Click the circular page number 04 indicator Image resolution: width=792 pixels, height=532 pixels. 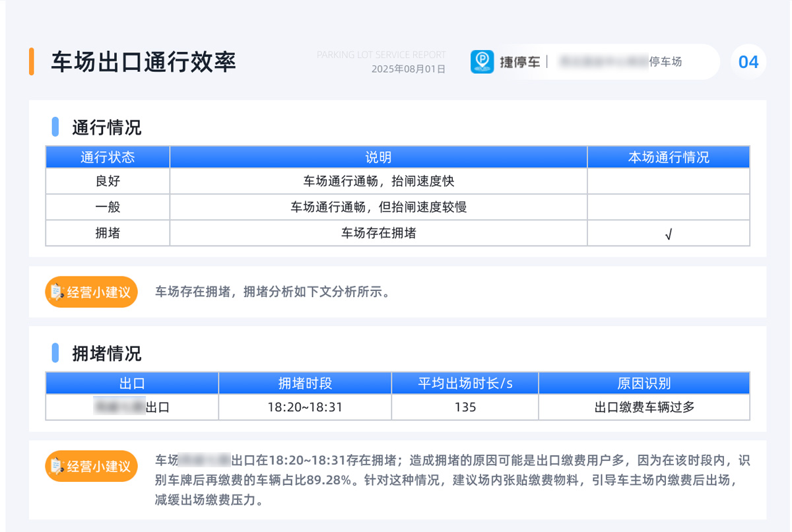(x=748, y=61)
